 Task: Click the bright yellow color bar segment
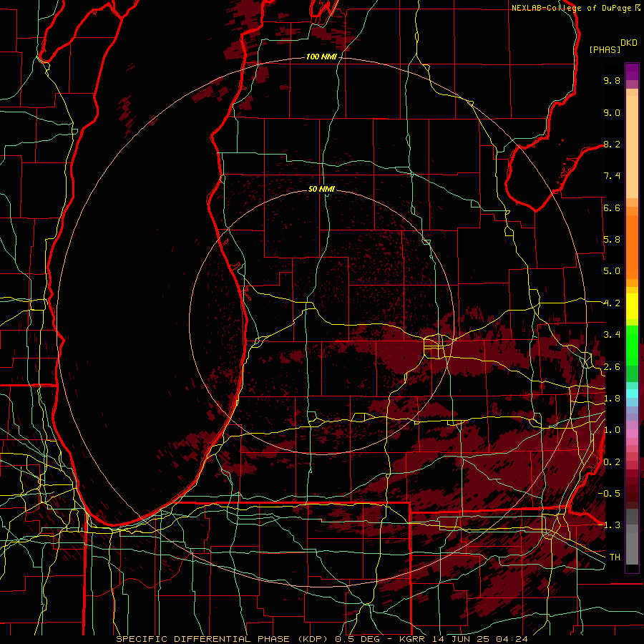click(632, 306)
